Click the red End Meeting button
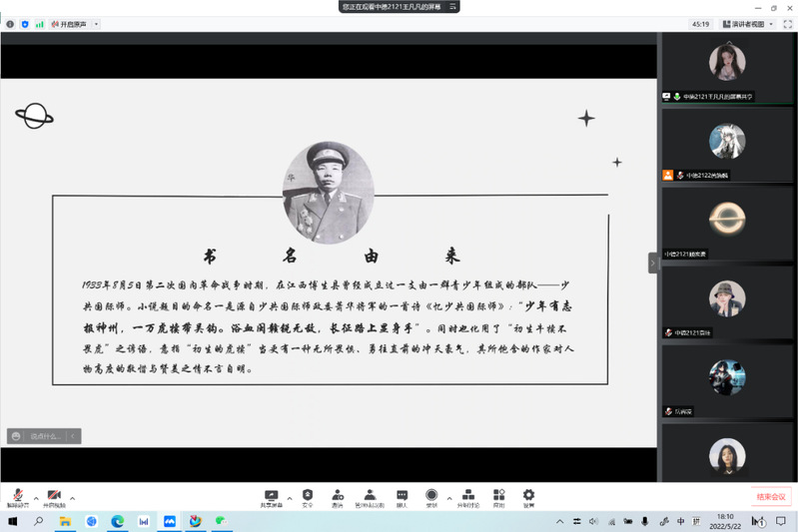798x532 pixels. (771, 496)
